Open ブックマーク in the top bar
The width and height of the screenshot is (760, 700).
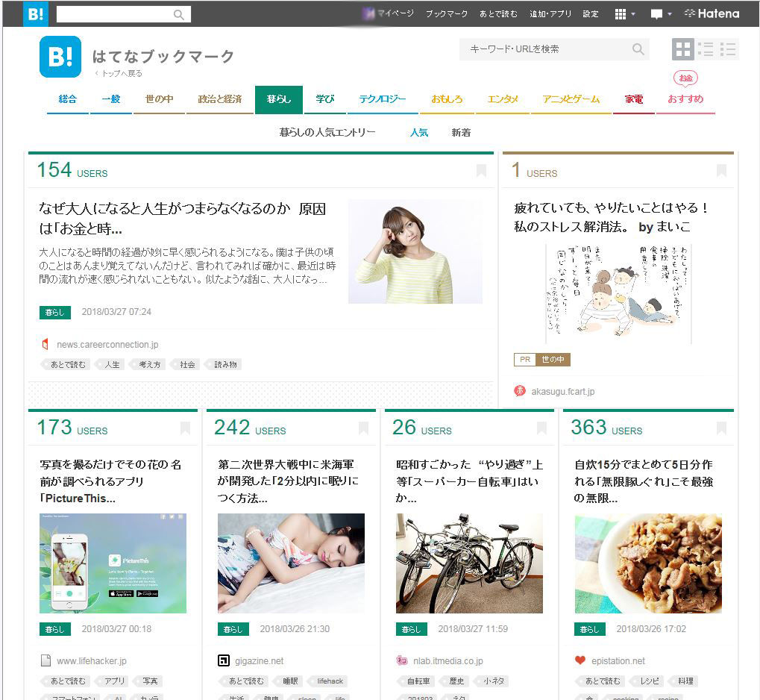[x=447, y=14]
